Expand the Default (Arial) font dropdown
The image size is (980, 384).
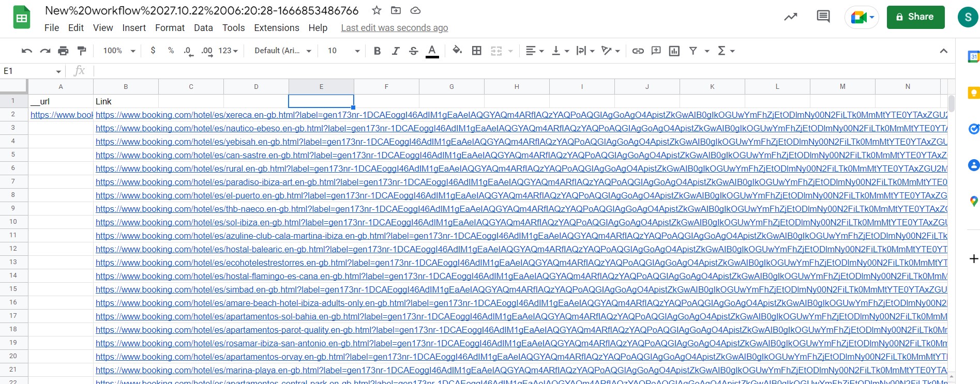point(283,51)
